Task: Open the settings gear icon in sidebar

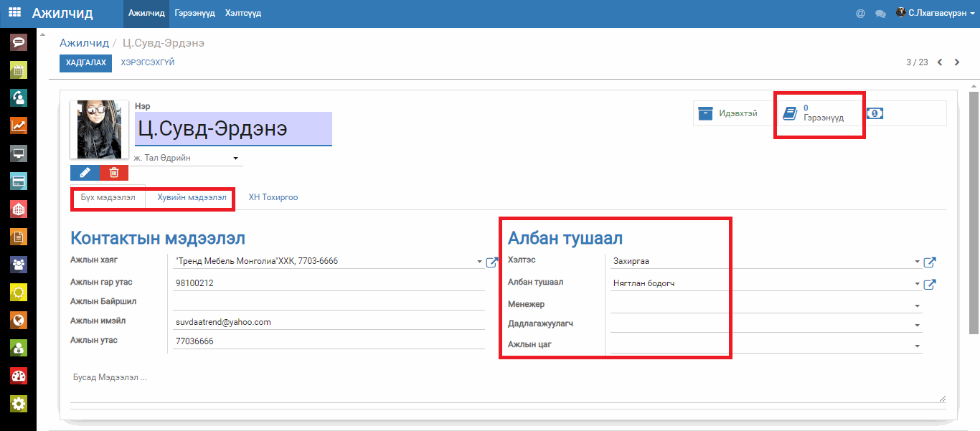Action: pos(19,404)
